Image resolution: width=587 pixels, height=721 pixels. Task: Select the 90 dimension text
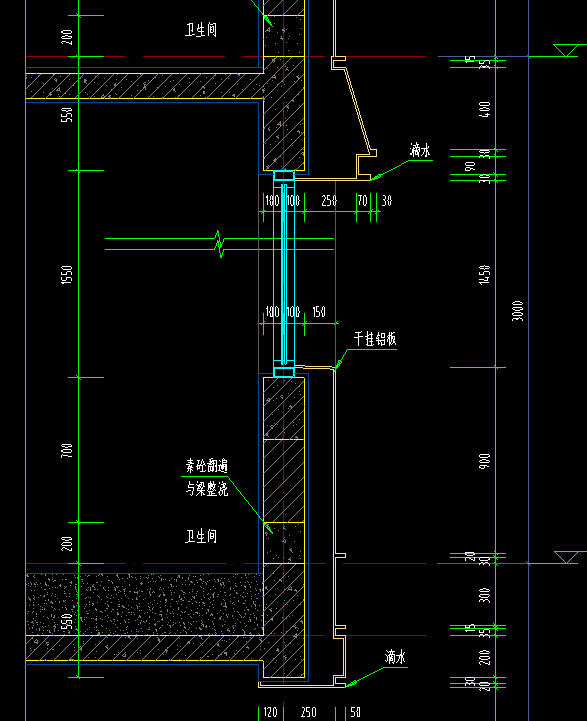click(x=470, y=166)
